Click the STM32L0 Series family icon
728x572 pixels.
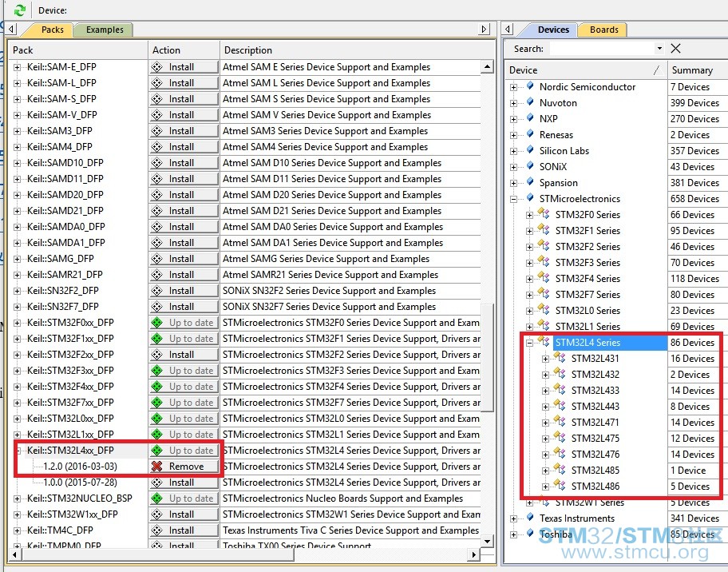click(544, 309)
